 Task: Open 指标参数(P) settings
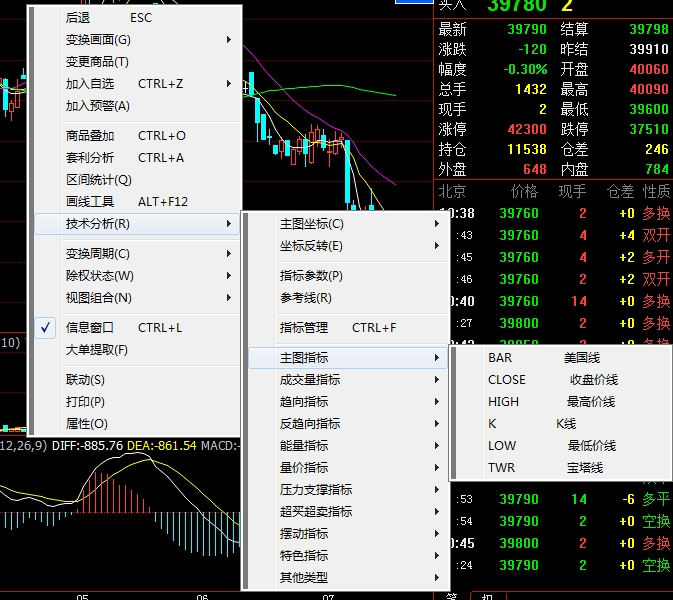(311, 275)
